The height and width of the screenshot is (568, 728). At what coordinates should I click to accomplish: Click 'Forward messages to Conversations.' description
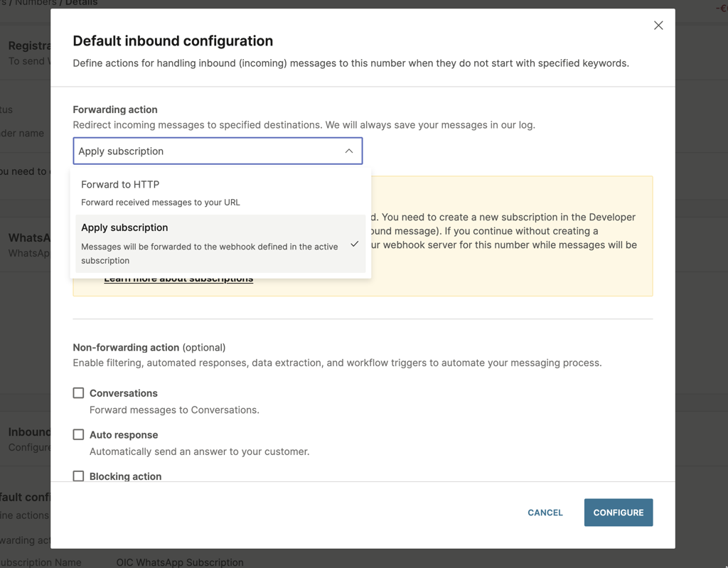[174, 410]
